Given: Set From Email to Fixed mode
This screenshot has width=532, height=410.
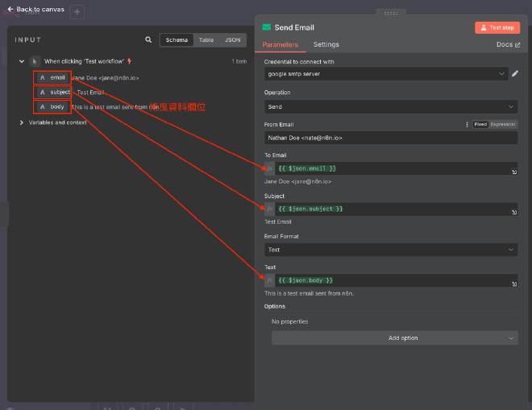Looking at the screenshot, I should [480, 124].
